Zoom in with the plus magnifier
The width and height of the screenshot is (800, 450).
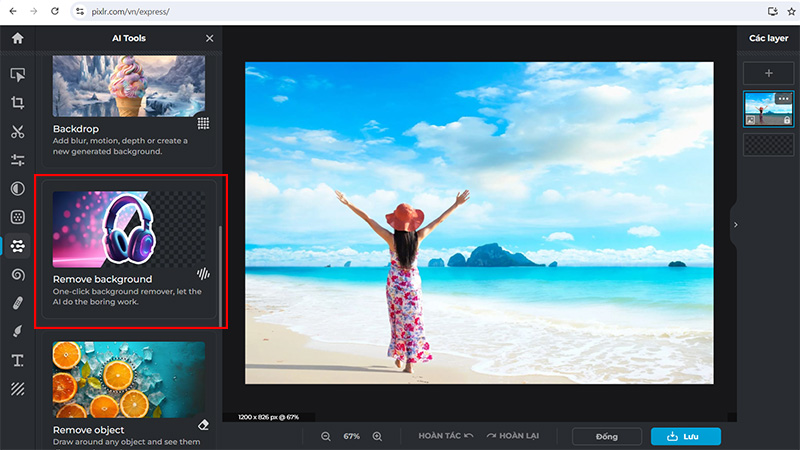coord(377,436)
